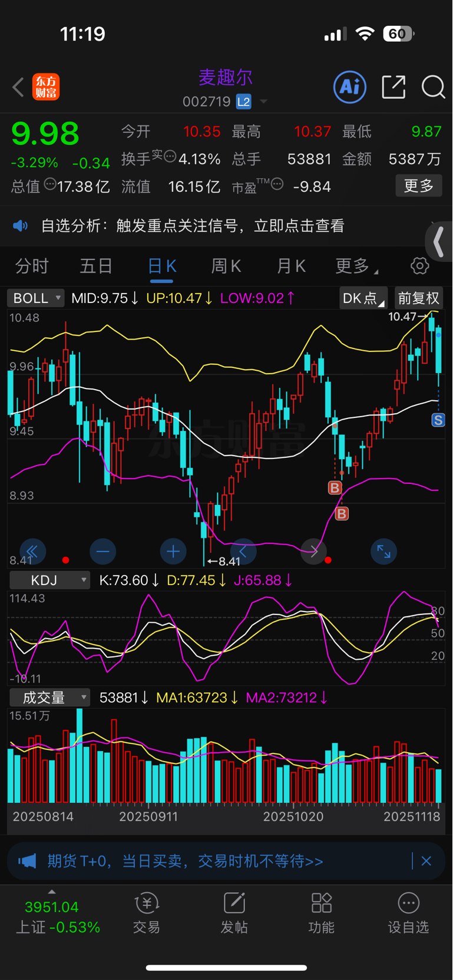This screenshot has width=453, height=980.
Task: Tap the date label 20251020
Action: pos(293,817)
